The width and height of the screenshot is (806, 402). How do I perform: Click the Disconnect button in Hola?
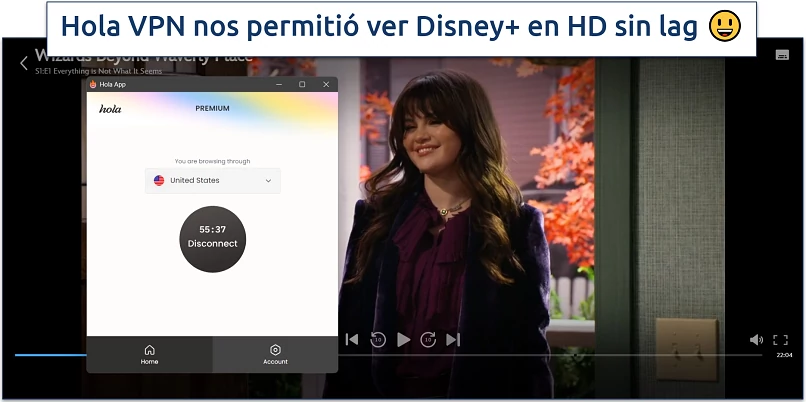[x=212, y=239]
